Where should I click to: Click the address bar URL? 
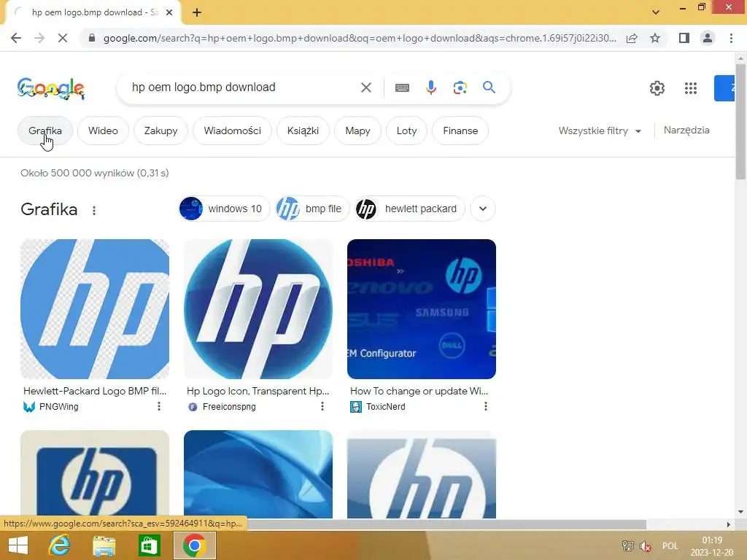click(x=360, y=38)
